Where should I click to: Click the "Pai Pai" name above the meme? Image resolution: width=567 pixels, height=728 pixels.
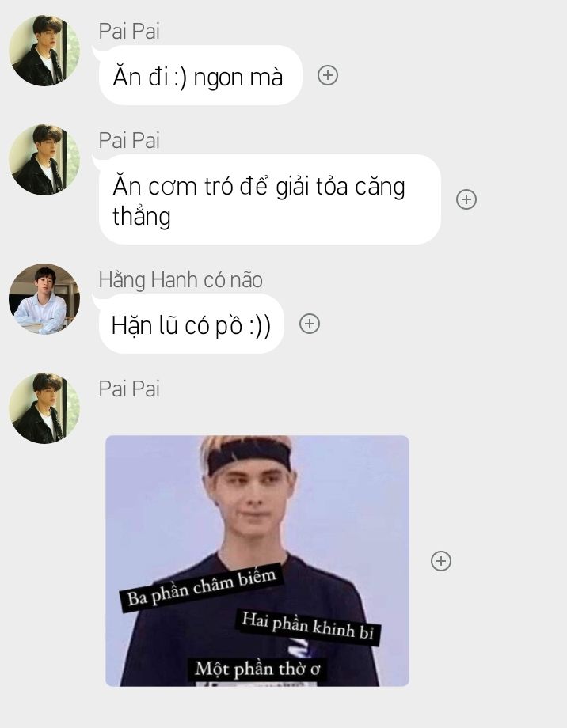click(x=129, y=389)
